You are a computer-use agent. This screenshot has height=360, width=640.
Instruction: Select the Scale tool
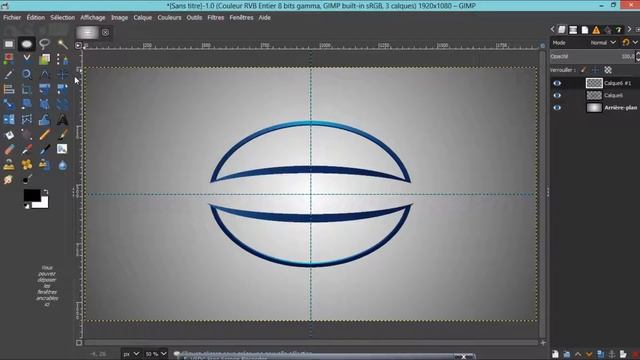click(9, 104)
